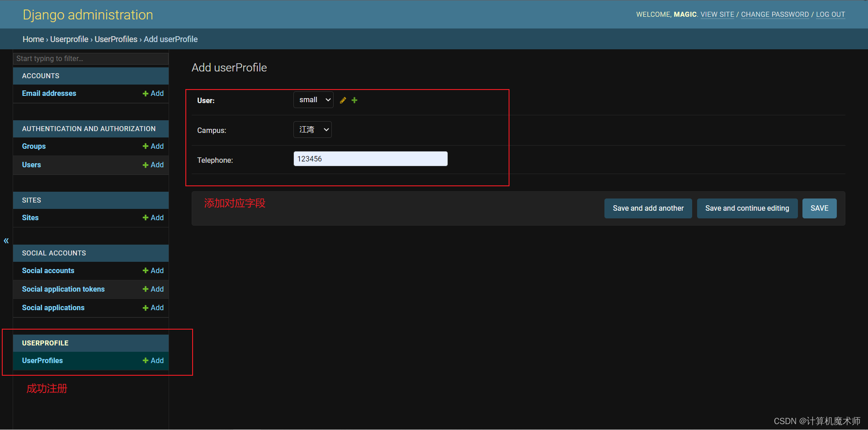868x430 pixels.
Task: Open the Campus dropdown showing 江湾
Action: click(312, 130)
